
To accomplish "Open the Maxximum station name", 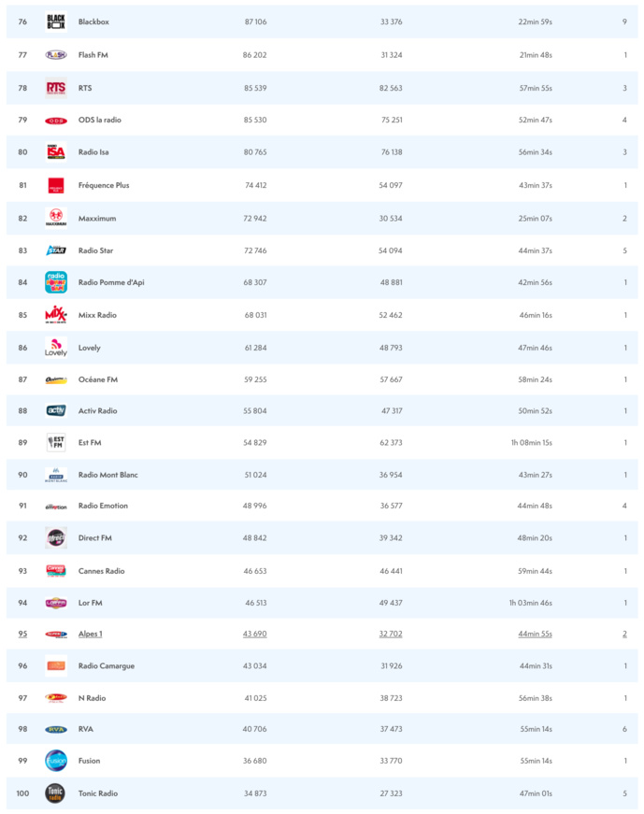I will tap(96, 218).
